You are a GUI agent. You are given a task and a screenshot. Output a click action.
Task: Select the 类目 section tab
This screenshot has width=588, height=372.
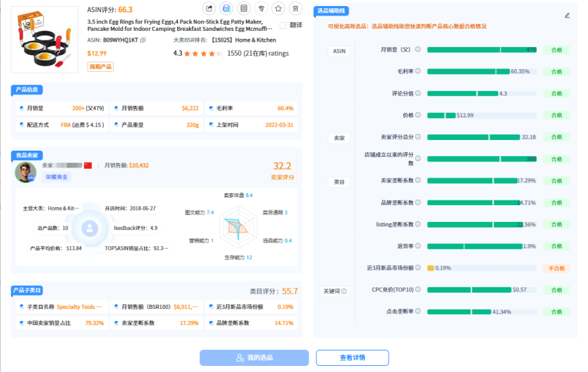[x=339, y=182]
